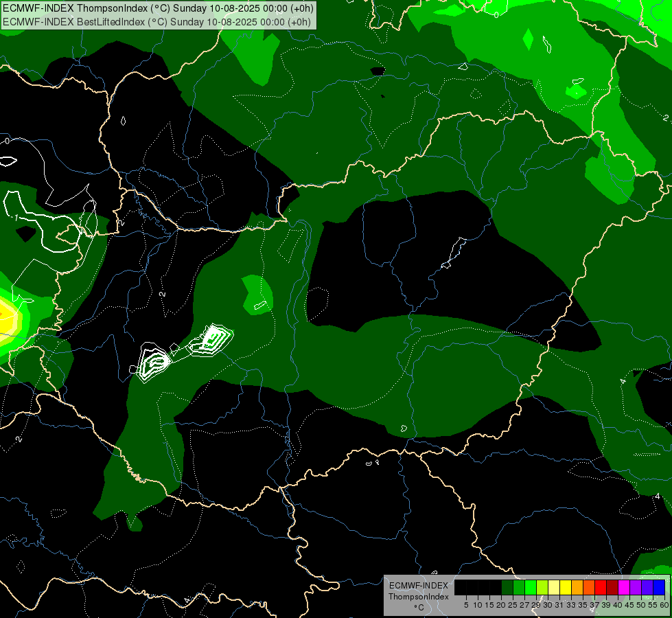This screenshot has width=672, height=618.
Task: Select the pale yellow 30–31 legend swatch
Action: 554,587
